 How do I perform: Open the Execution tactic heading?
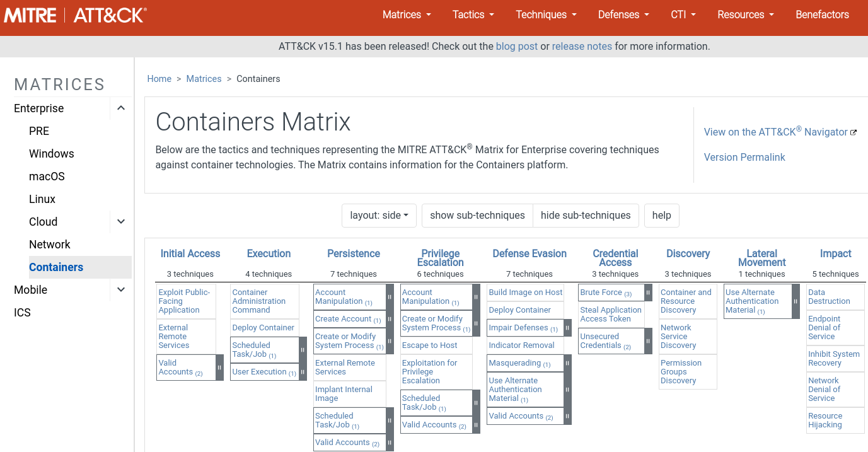pyautogui.click(x=269, y=253)
